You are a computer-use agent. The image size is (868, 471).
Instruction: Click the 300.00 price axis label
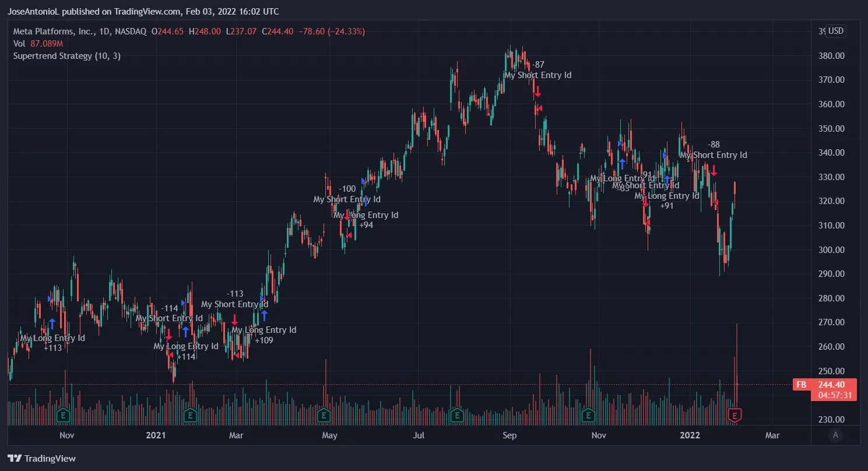831,250
